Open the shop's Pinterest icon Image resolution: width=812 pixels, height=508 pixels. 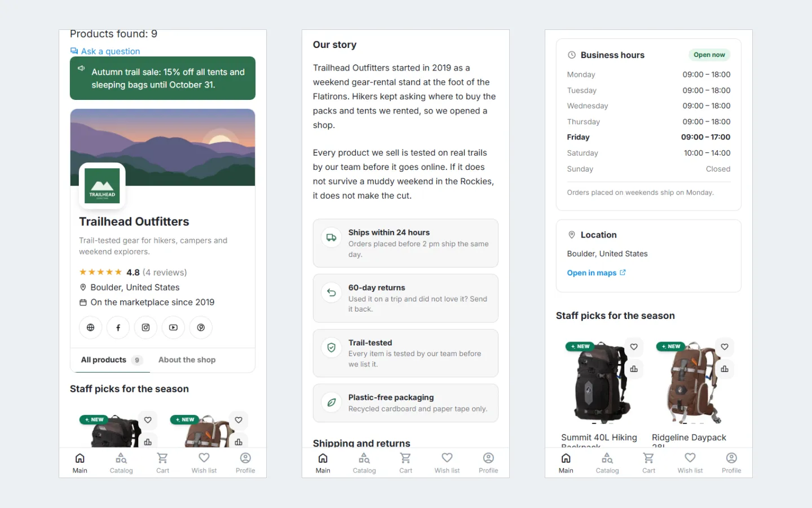[201, 327]
